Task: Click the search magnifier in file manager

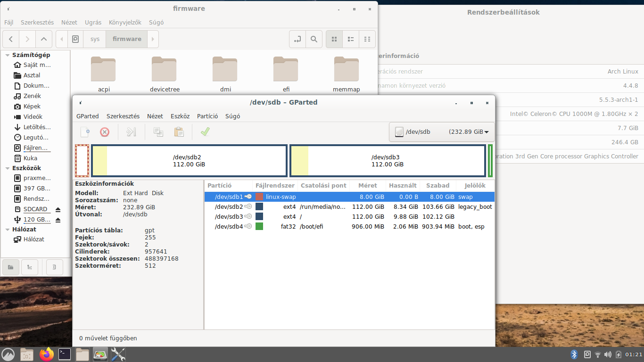Action: click(314, 39)
